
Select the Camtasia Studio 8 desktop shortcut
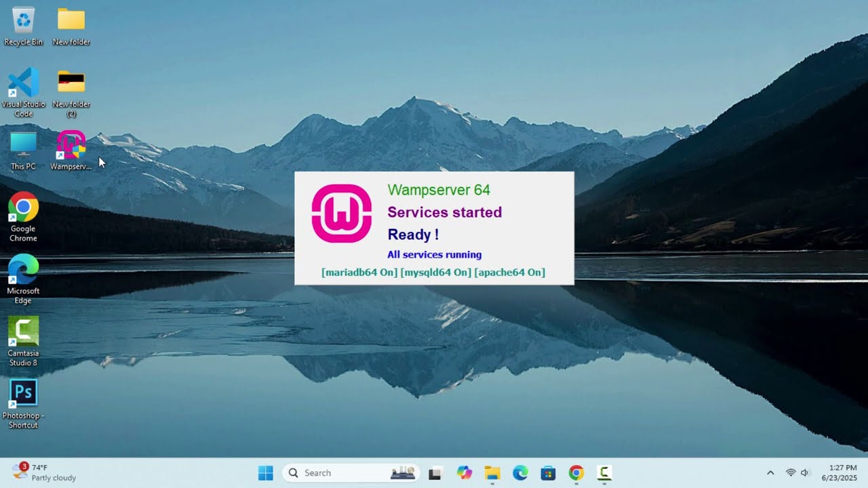click(23, 342)
